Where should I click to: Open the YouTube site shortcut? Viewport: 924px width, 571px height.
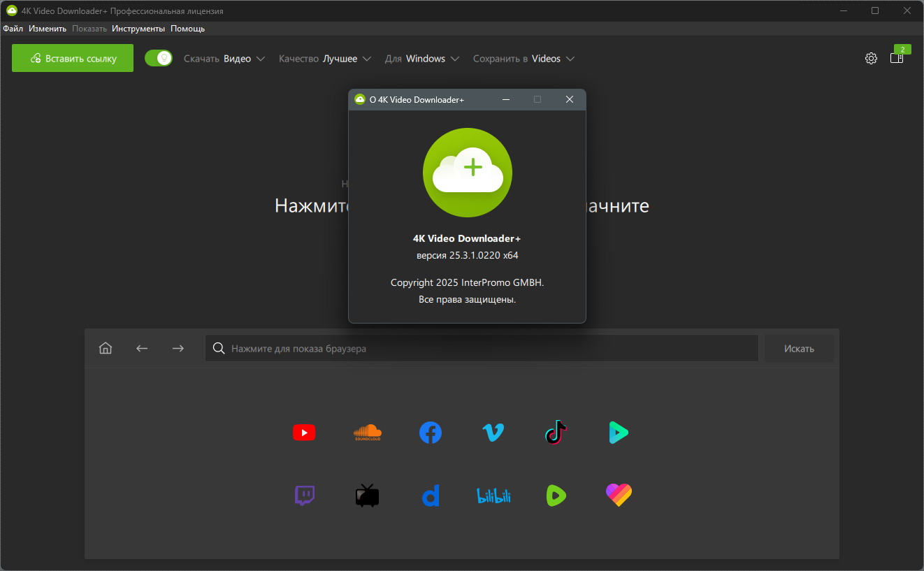304,433
